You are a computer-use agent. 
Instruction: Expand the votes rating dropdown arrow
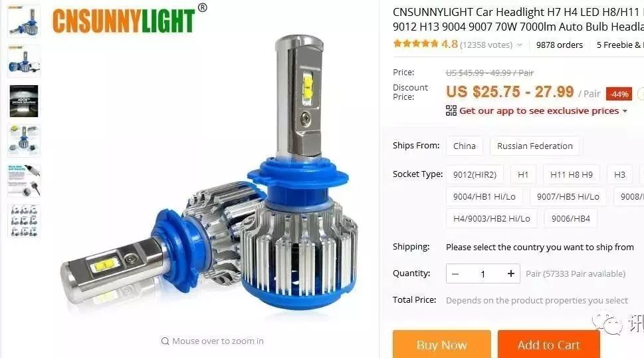(x=520, y=45)
